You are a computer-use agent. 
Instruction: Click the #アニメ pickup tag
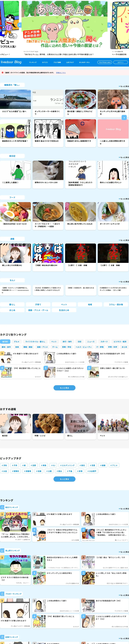114,465
